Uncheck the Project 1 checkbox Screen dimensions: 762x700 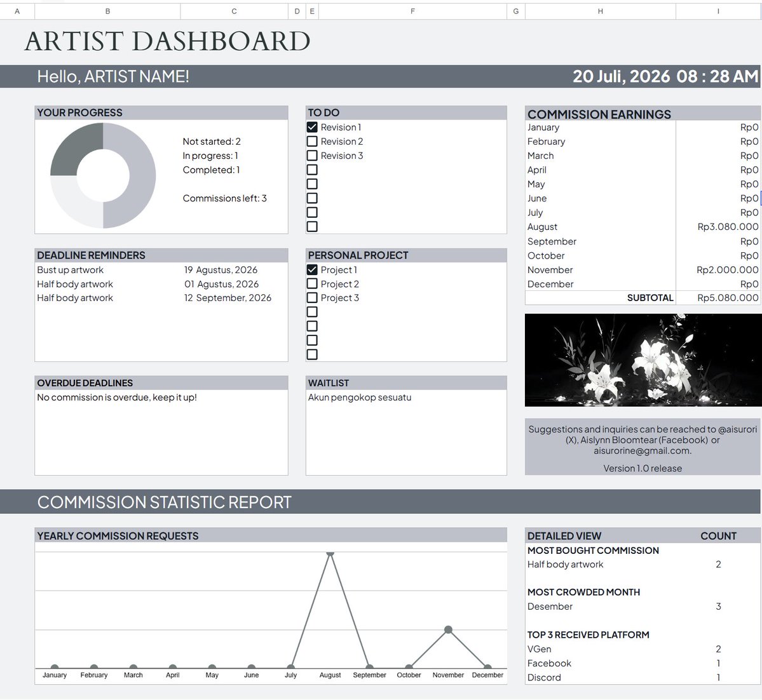point(312,269)
